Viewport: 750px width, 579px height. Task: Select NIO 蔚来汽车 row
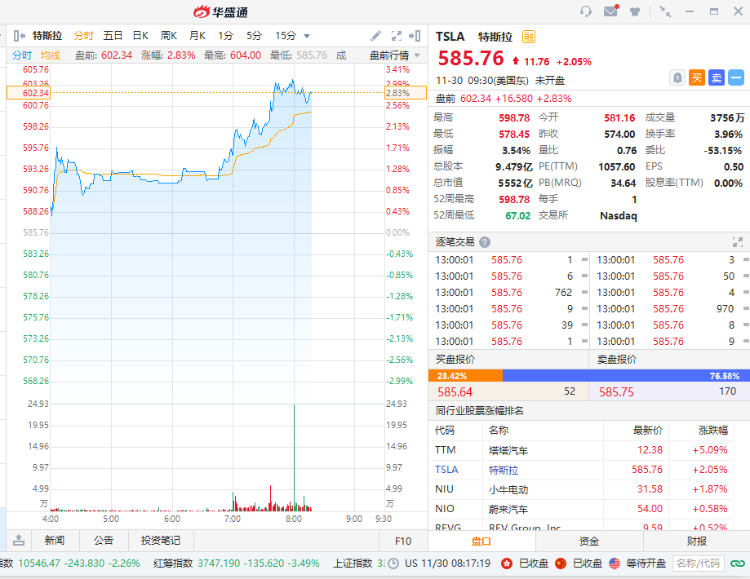[581, 509]
